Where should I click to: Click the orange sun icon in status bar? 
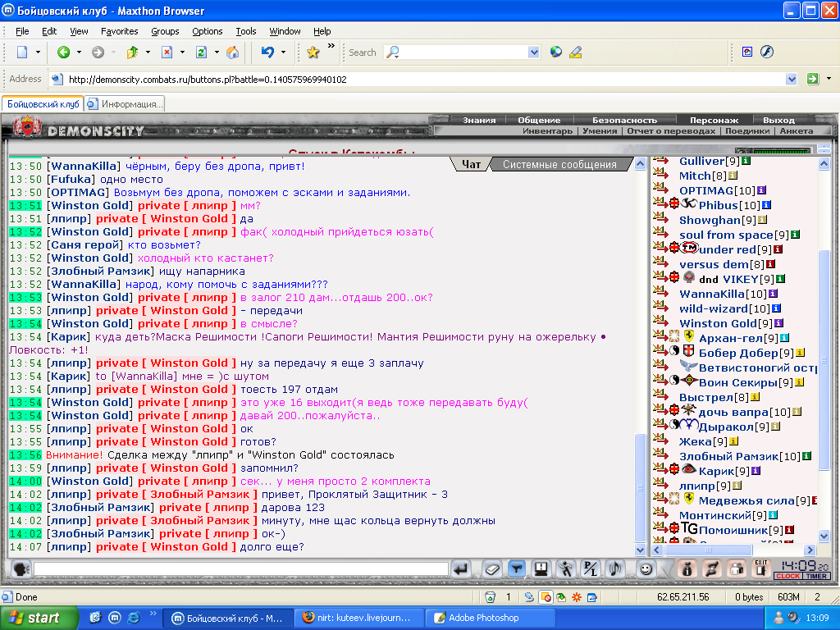577,597
